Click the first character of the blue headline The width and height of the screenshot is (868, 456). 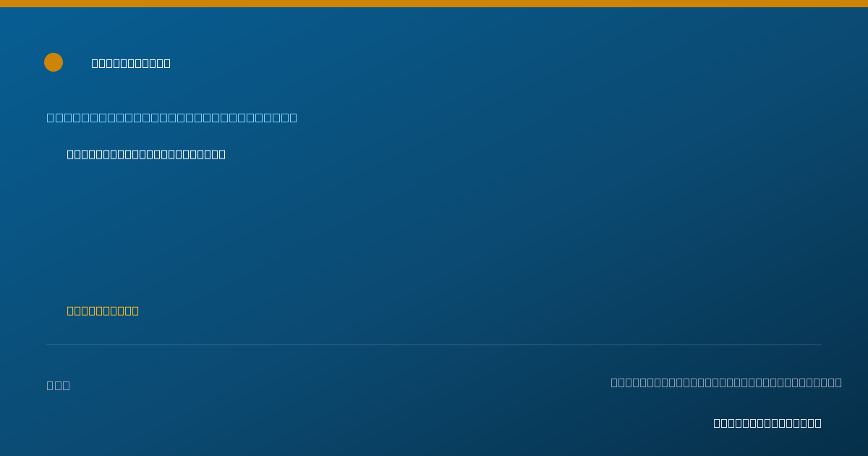(x=51, y=117)
